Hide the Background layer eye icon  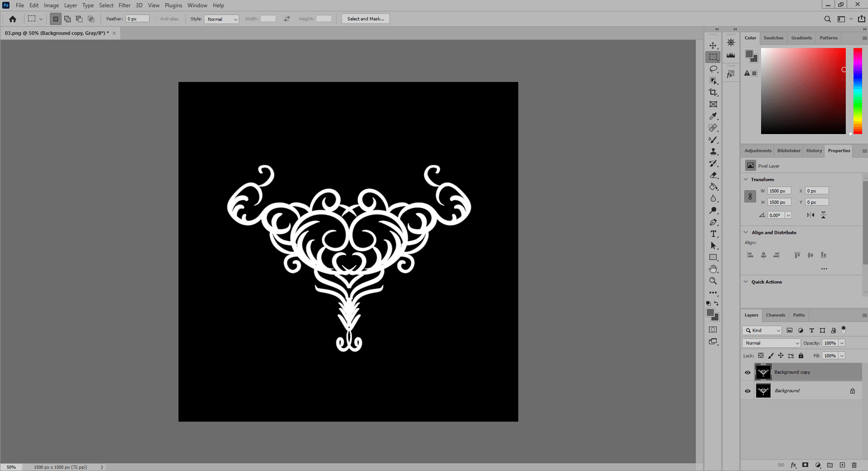(748, 391)
